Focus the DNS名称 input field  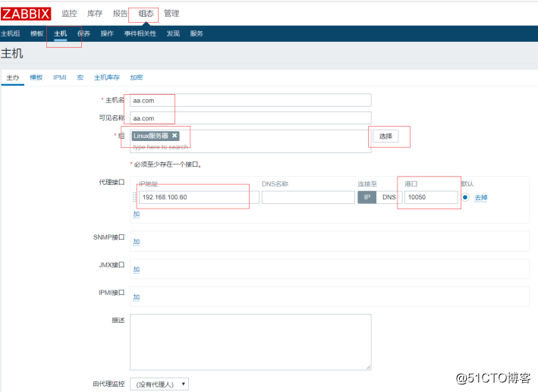[308, 197]
